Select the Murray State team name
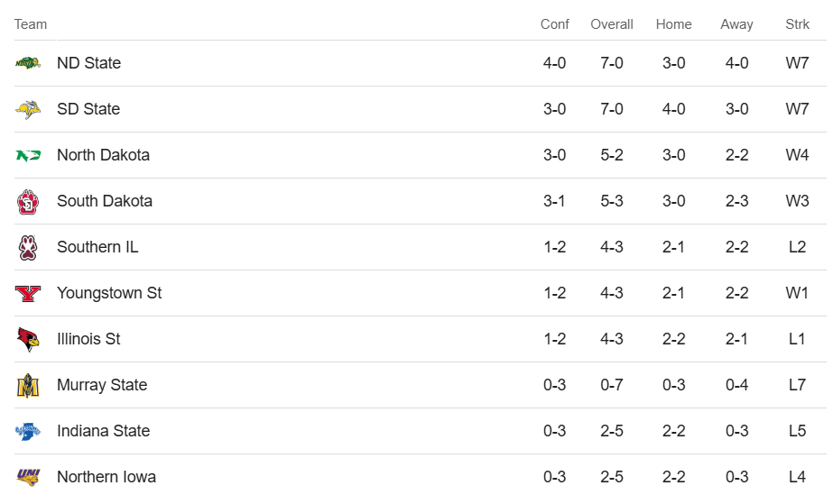Image resolution: width=833 pixels, height=504 pixels. pyautogui.click(x=102, y=385)
